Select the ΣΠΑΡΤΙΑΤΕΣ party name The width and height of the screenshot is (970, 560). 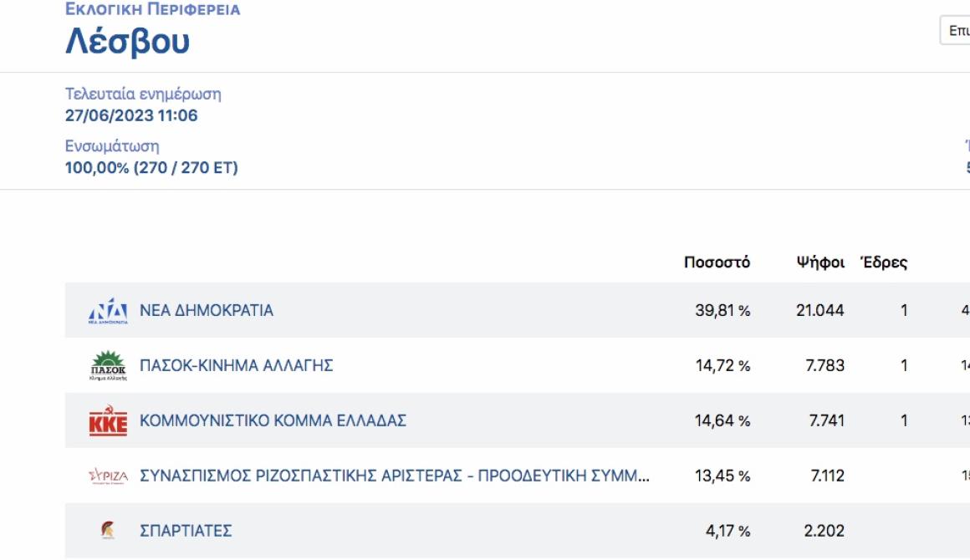coord(186,531)
